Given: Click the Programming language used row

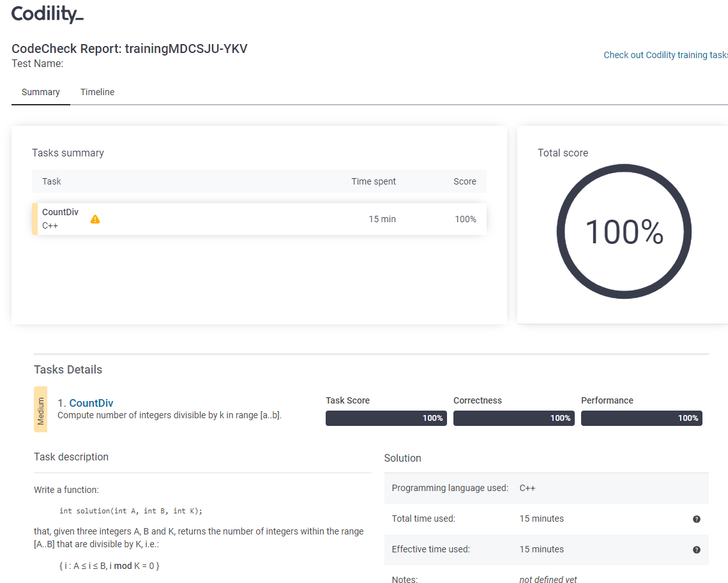Looking at the screenshot, I should 547,488.
